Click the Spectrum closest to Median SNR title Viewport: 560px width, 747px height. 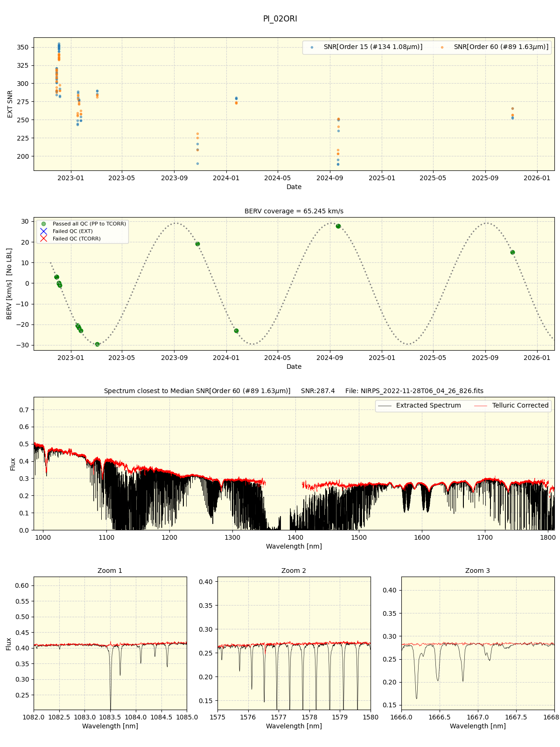[x=294, y=391]
